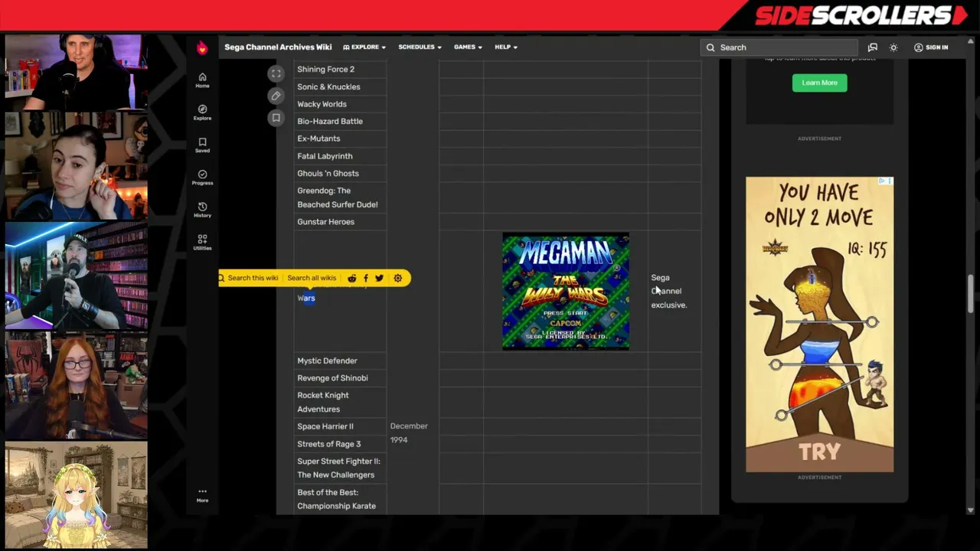Open Explore in the left sidebar
This screenshot has width=980, height=551.
tap(202, 112)
